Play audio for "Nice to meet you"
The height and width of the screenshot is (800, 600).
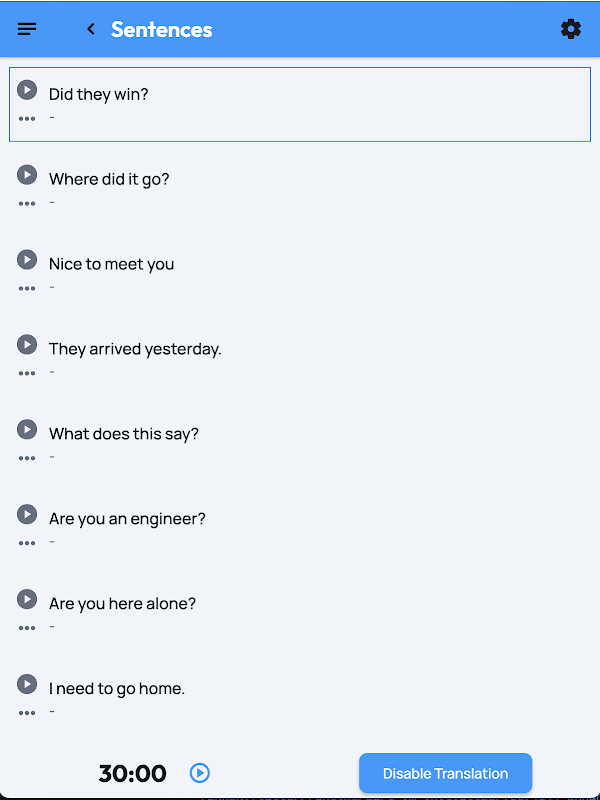click(27, 260)
